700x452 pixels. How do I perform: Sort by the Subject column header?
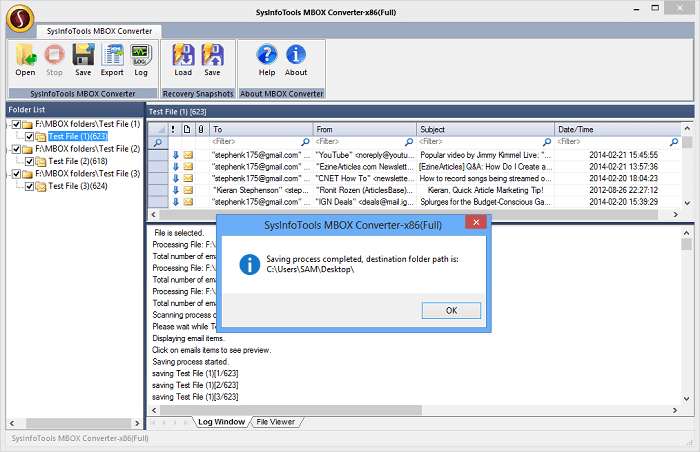tap(485, 130)
